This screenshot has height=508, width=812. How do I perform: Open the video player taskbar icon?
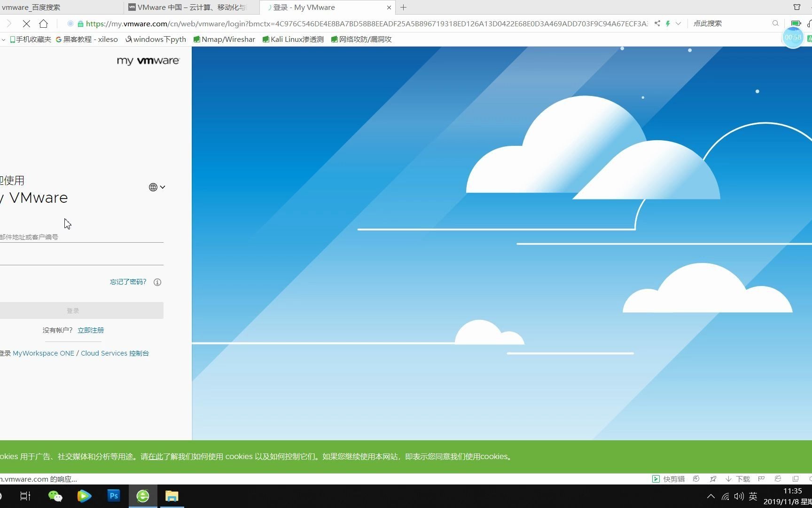click(x=84, y=496)
